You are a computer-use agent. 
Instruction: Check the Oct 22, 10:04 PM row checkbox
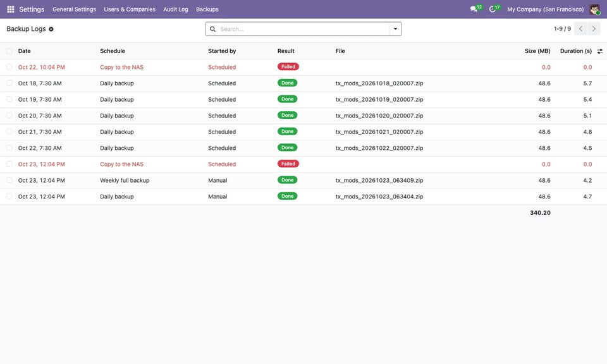pos(9,67)
